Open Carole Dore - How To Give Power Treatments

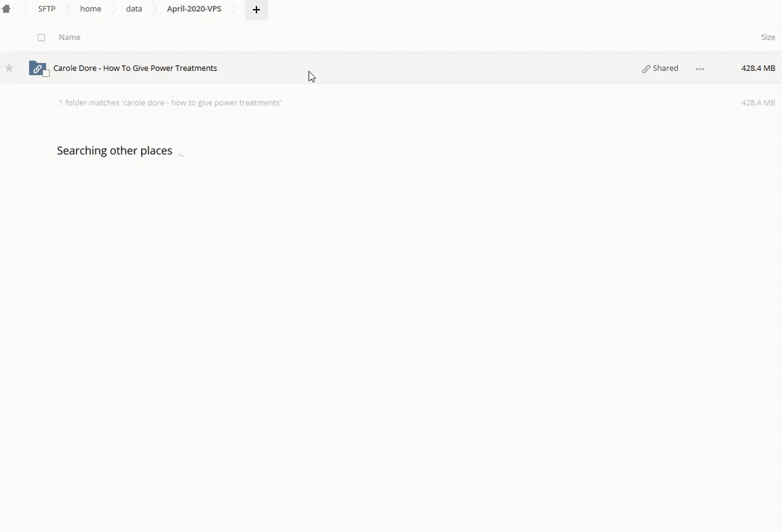pos(135,68)
